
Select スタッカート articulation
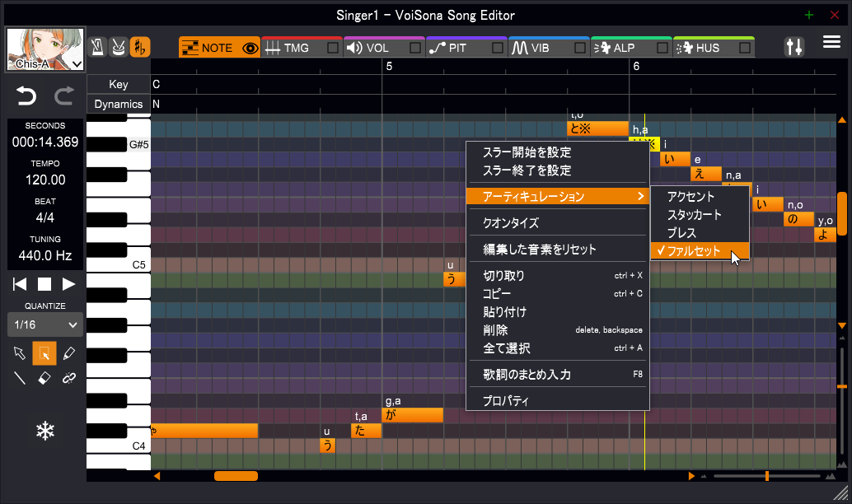point(700,214)
